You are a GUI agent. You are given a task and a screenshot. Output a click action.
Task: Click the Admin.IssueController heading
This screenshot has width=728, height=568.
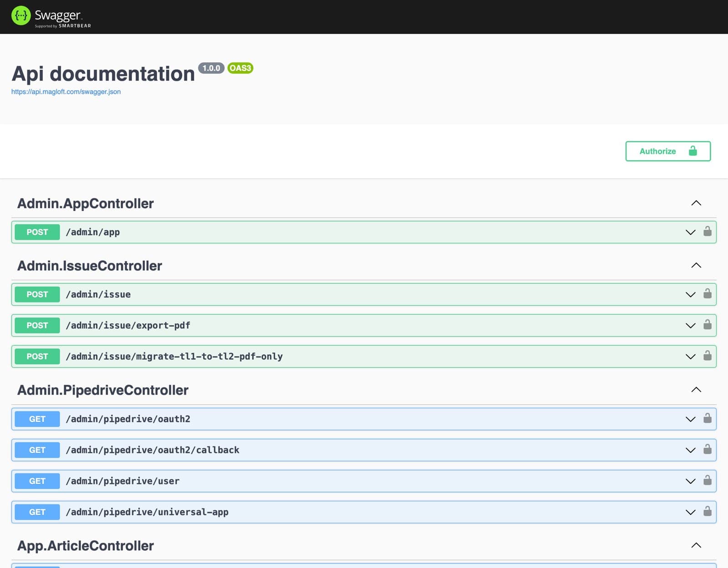pos(90,266)
